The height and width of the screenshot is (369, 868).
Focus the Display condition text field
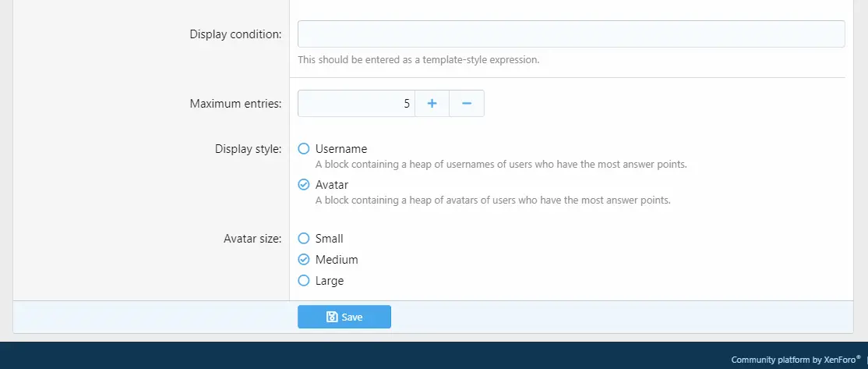click(x=571, y=34)
